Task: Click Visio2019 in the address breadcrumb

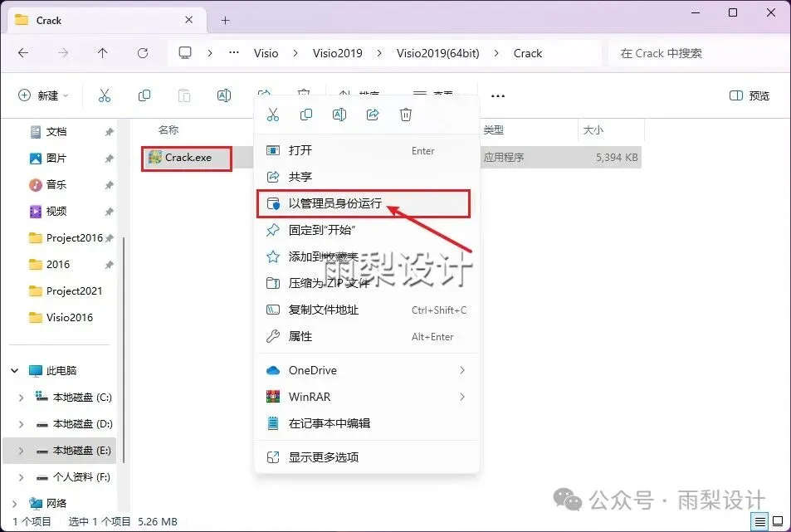Action: [338, 53]
